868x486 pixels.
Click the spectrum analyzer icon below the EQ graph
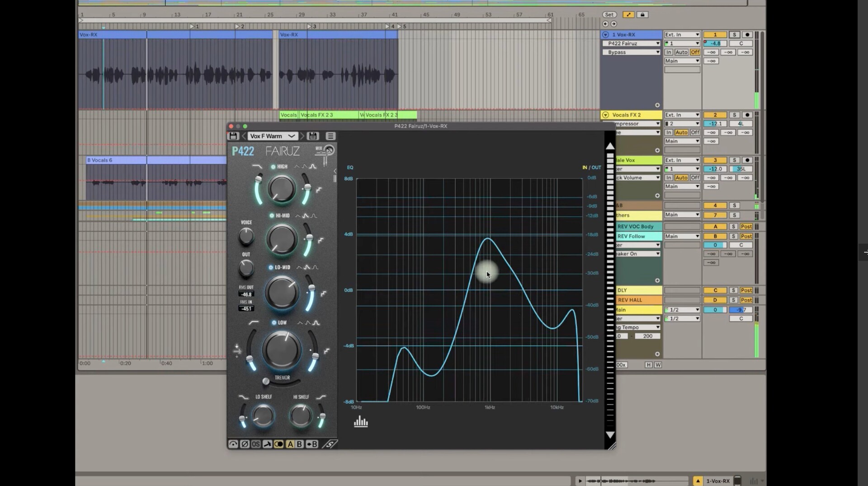point(361,422)
